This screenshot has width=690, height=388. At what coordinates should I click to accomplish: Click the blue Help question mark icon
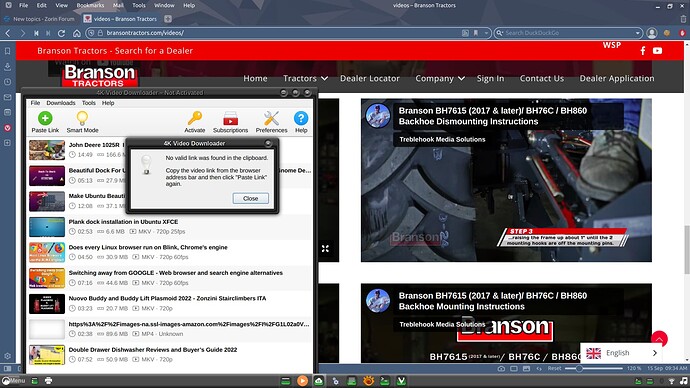301,118
